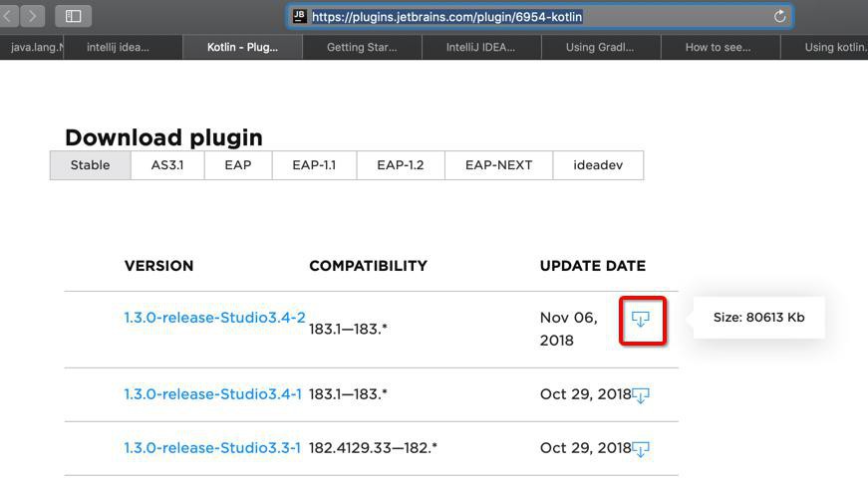Select the EAP-NEXT channel tab
Image resolution: width=868 pixels, height=480 pixels.
498,165
